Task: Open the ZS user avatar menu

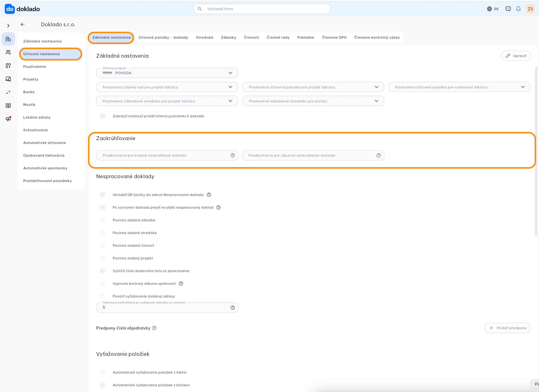Action: (x=530, y=9)
